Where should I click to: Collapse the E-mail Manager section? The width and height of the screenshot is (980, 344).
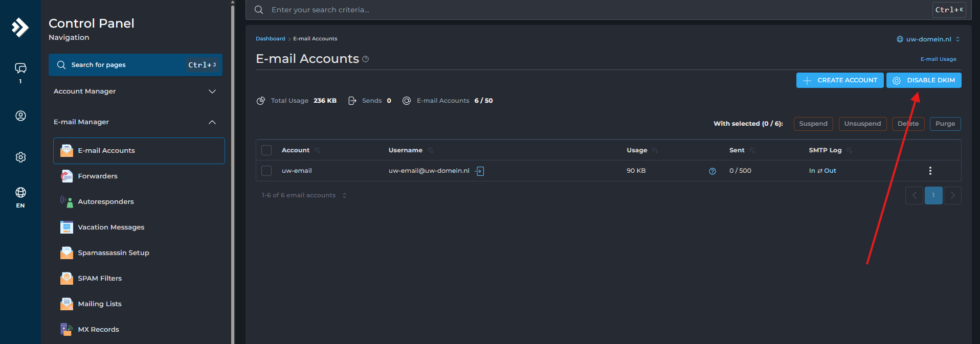pos(135,122)
